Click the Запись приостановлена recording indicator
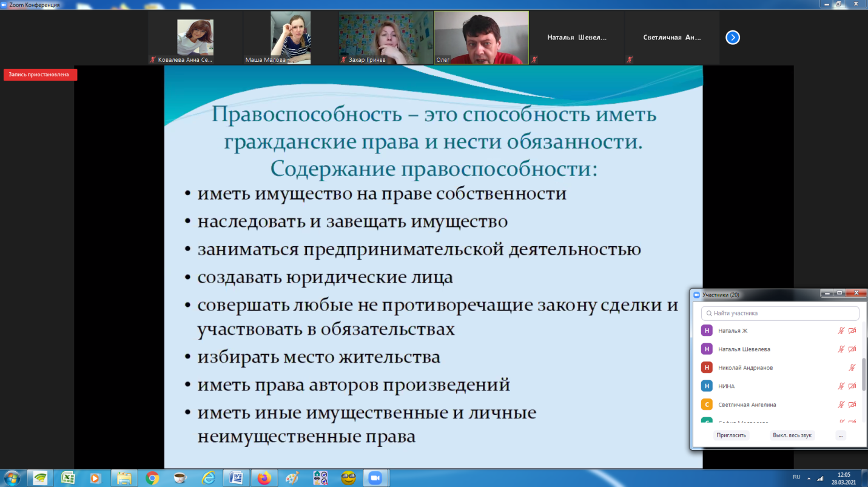Viewport: 868px width, 487px height. (39, 75)
